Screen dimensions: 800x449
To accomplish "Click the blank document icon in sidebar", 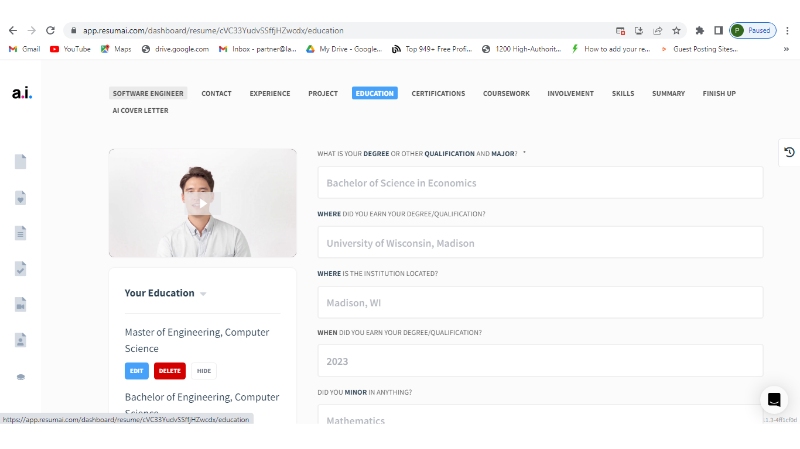I will 20,162.
